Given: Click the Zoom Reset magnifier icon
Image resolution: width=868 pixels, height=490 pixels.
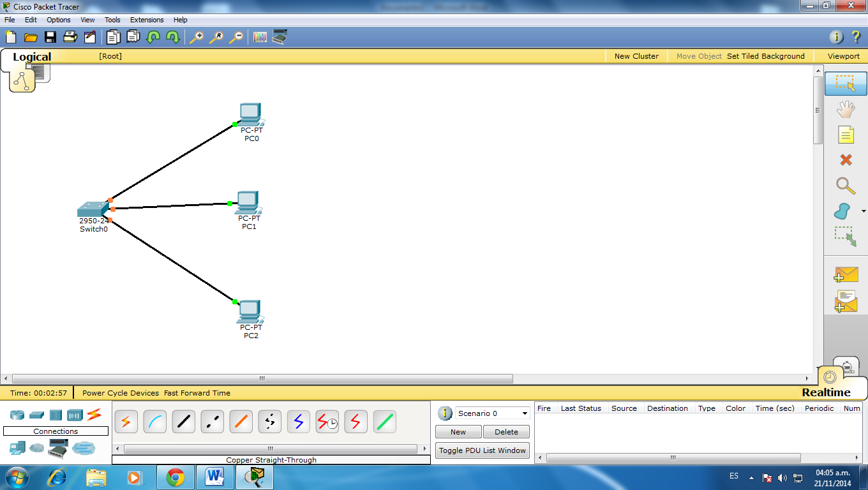Looking at the screenshot, I should click(216, 37).
